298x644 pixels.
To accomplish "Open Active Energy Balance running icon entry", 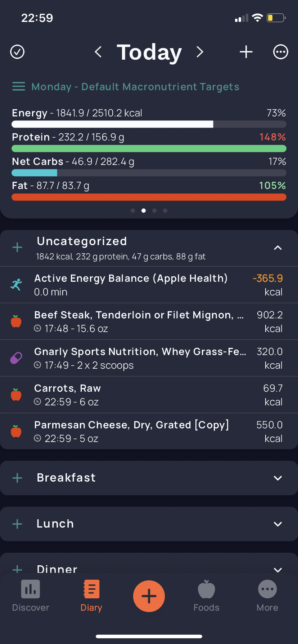I will 149,285.
